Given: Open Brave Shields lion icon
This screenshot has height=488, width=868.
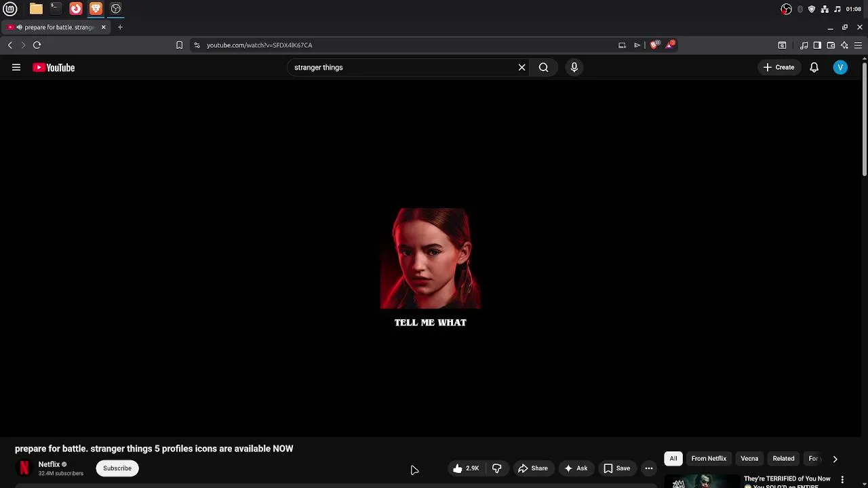Looking at the screenshot, I should click(x=654, y=45).
